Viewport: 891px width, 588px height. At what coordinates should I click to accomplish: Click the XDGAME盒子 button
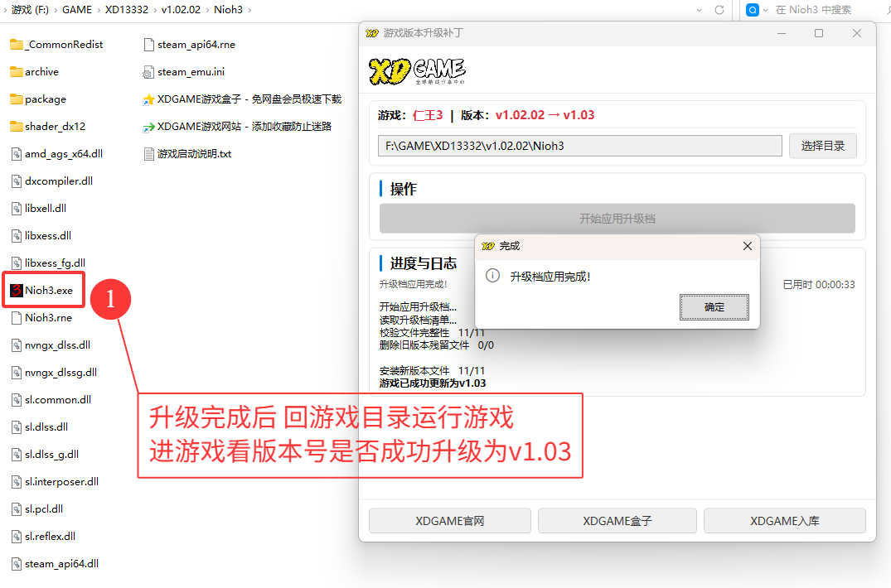[617, 521]
